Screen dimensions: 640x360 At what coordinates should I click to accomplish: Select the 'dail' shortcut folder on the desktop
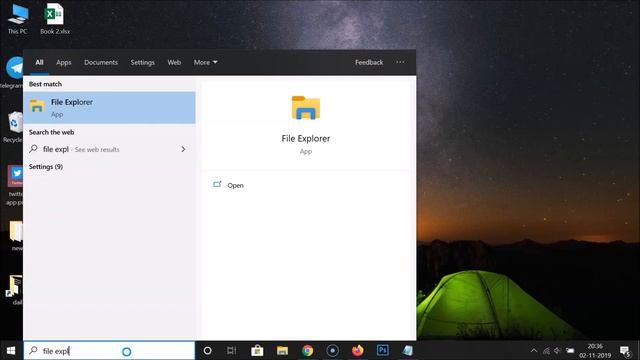15,290
